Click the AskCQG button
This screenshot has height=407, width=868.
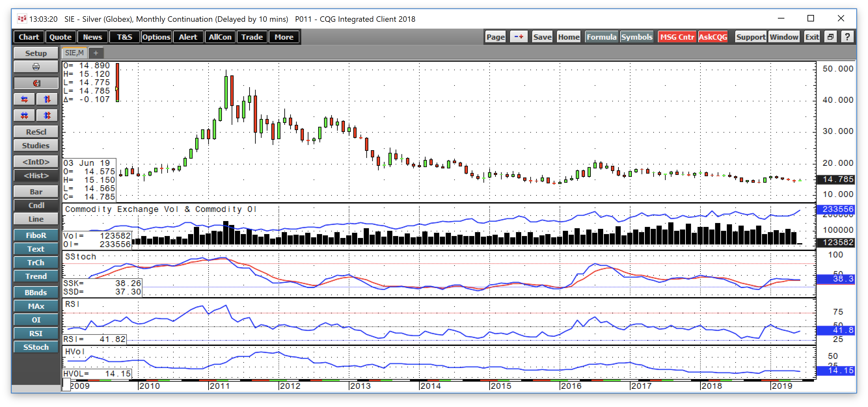[713, 37]
